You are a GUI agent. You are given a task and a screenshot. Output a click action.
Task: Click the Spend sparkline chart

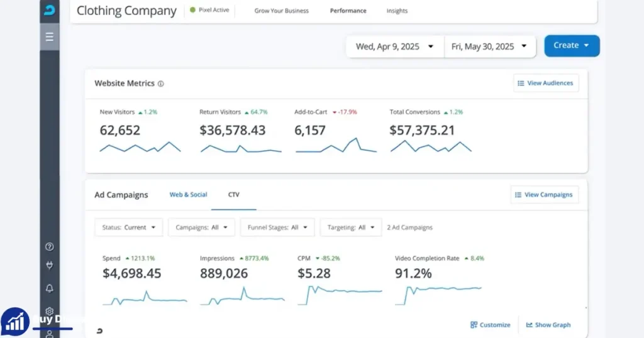pyautogui.click(x=145, y=298)
